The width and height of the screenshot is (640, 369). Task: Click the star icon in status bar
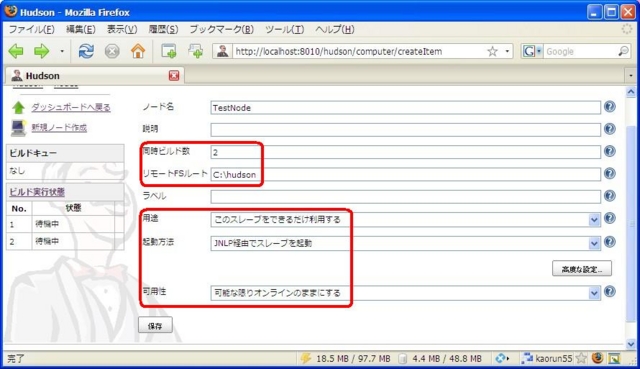(581, 358)
